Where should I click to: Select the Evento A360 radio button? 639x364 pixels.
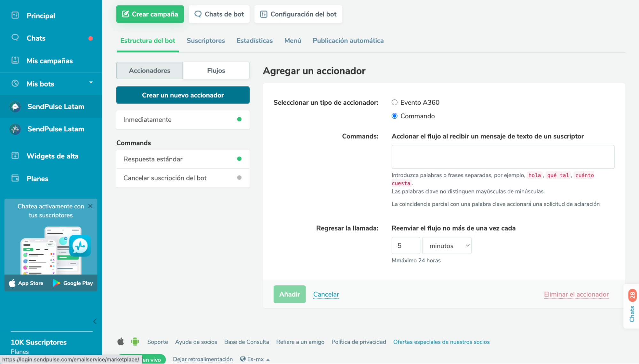(x=394, y=102)
